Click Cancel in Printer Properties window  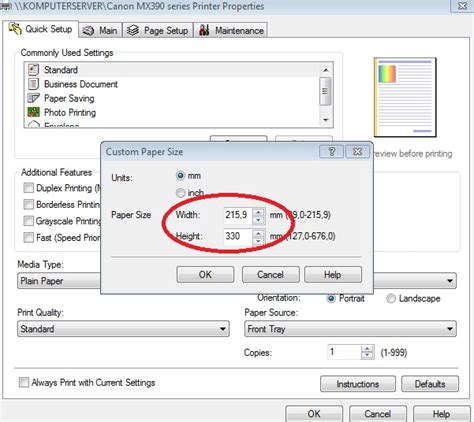(377, 414)
